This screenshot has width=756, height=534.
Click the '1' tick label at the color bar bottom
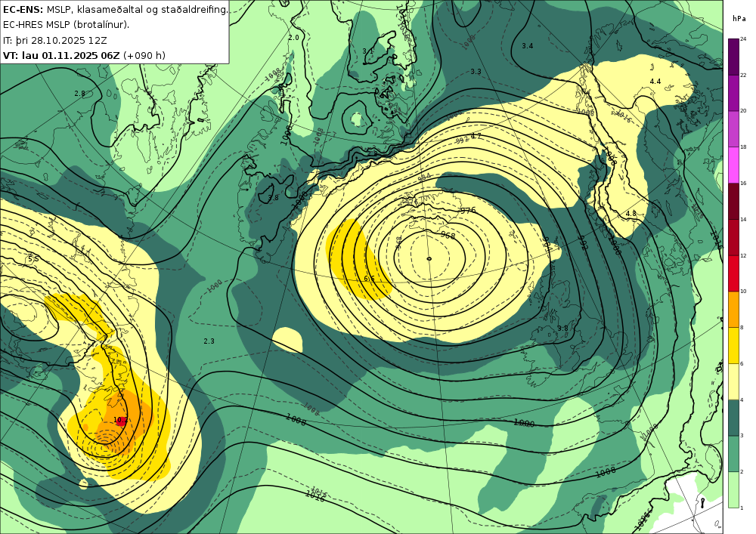742,508
